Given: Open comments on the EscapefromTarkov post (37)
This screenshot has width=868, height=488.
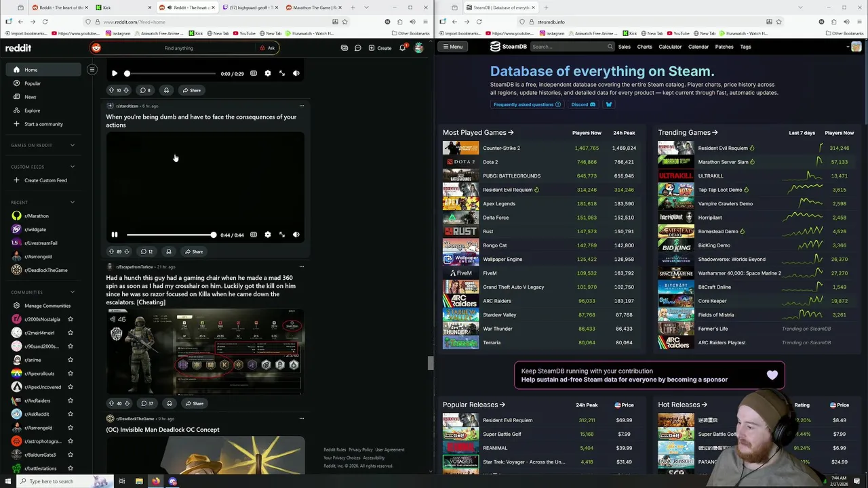Looking at the screenshot, I should (x=147, y=403).
